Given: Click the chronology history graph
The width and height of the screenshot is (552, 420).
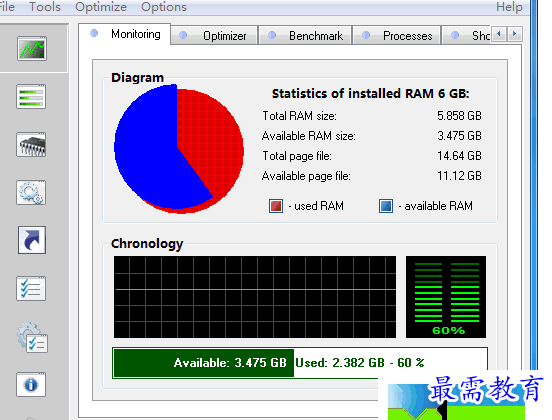Looking at the screenshot, I should tap(255, 297).
